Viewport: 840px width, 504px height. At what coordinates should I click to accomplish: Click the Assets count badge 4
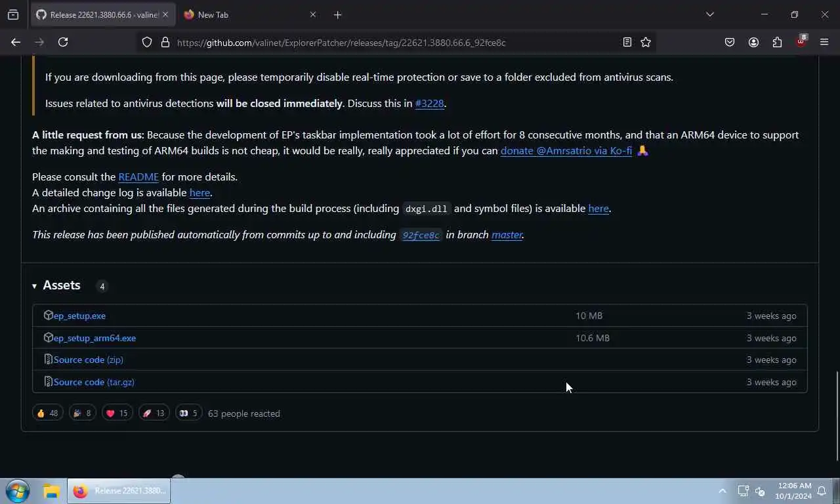tap(102, 286)
